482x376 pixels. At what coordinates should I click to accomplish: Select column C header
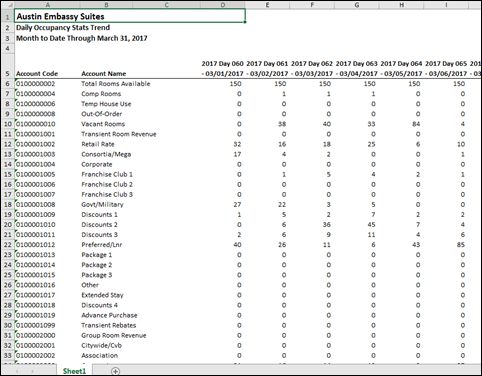(166, 5)
